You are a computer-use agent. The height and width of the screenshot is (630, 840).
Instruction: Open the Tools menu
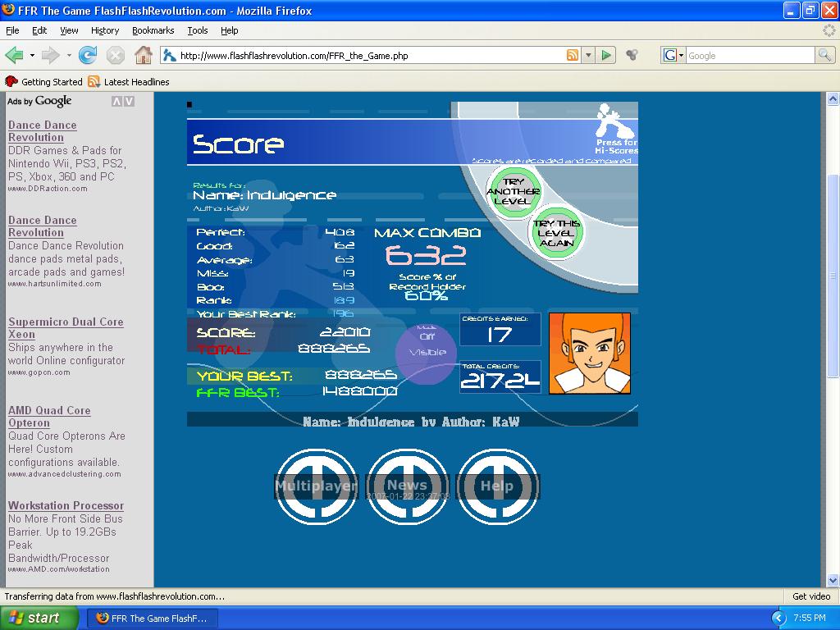click(x=197, y=30)
